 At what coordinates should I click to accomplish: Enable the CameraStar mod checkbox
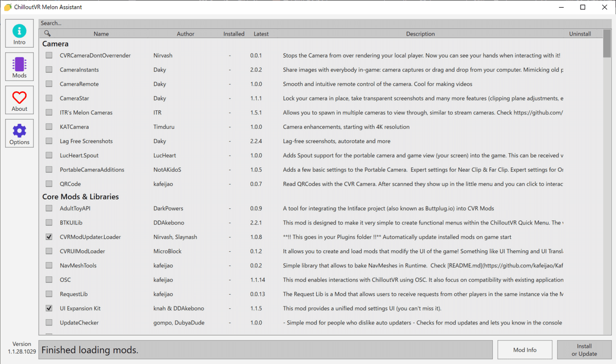(x=49, y=98)
